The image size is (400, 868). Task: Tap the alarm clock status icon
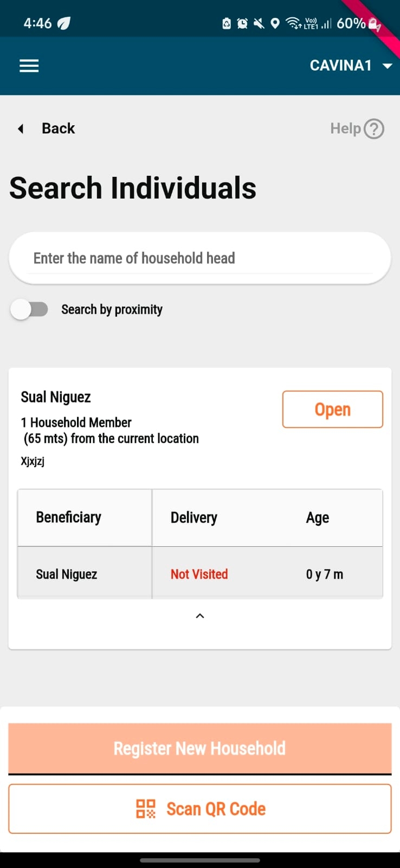click(x=242, y=23)
